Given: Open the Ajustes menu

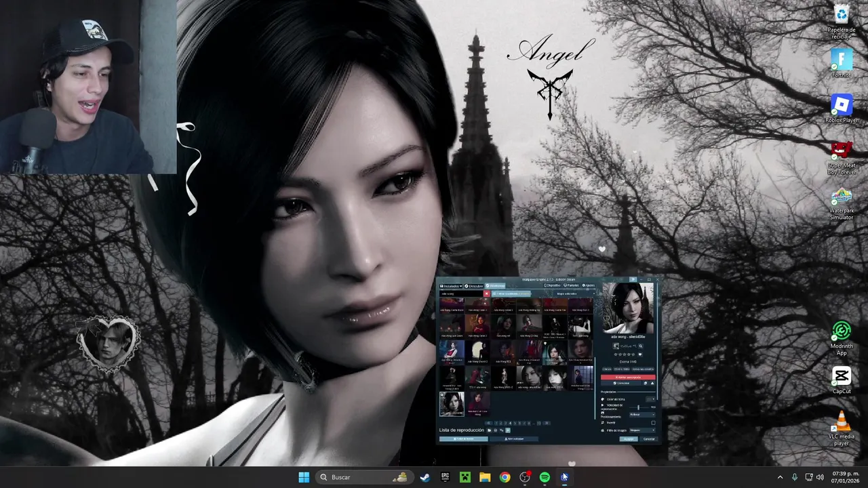Looking at the screenshot, I should [588, 285].
